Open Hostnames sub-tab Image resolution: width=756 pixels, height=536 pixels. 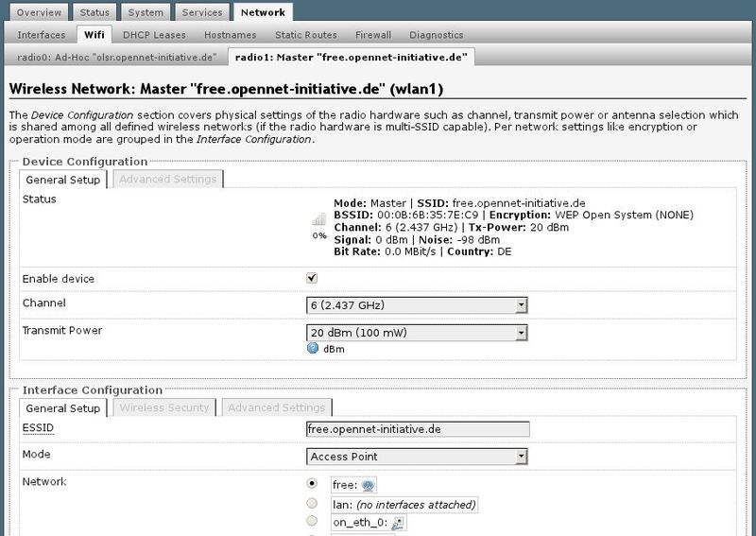(231, 35)
